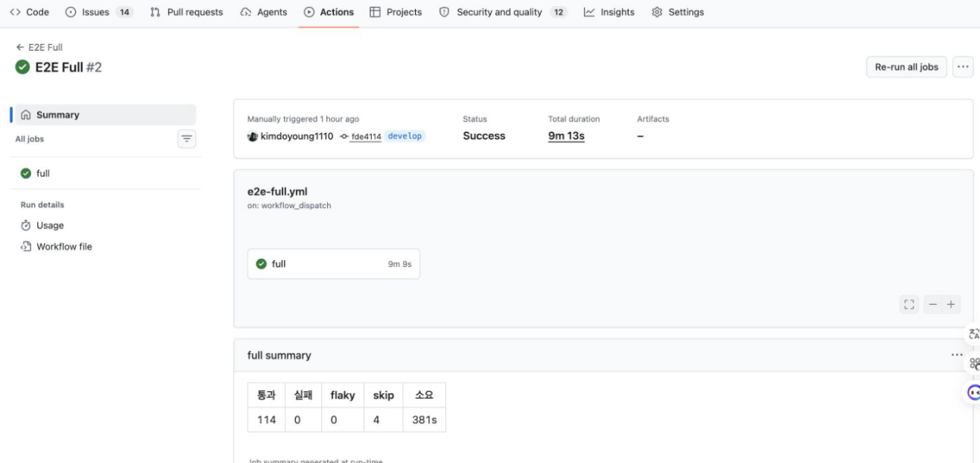Viewport: 980px width, 463px height.
Task: Click the 9m 13s total duration link
Action: [566, 136]
